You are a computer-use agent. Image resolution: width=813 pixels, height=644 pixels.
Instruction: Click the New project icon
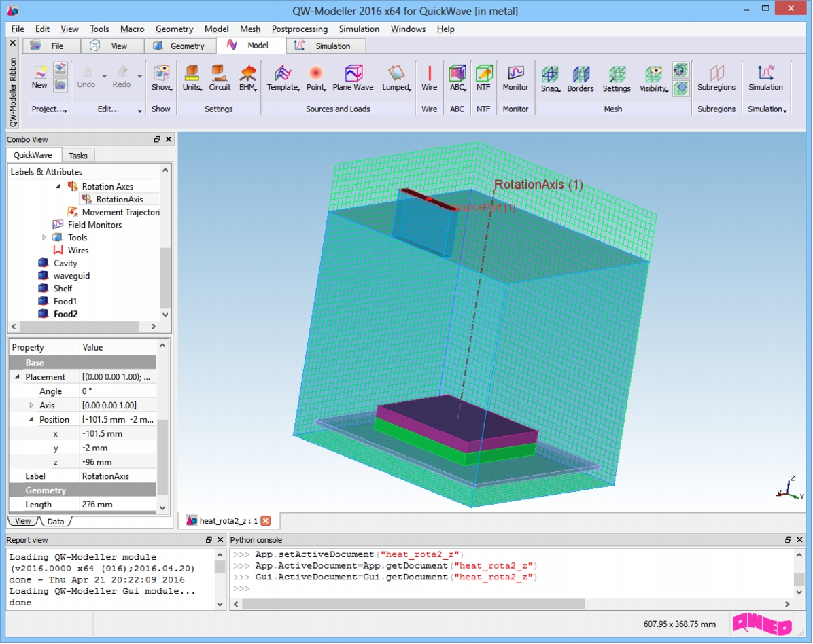39,77
